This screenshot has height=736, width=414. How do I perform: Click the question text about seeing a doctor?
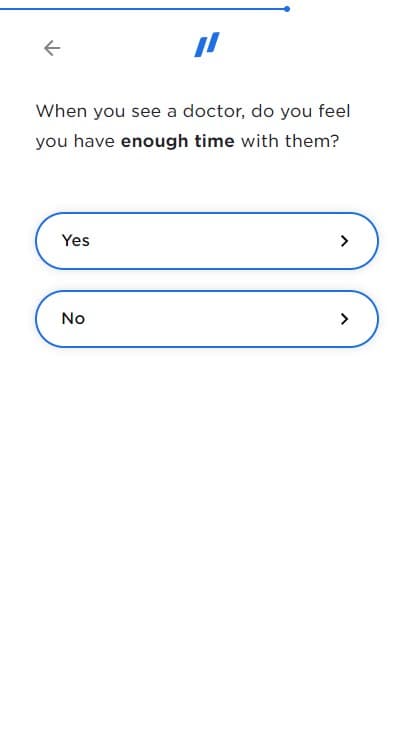click(193, 126)
